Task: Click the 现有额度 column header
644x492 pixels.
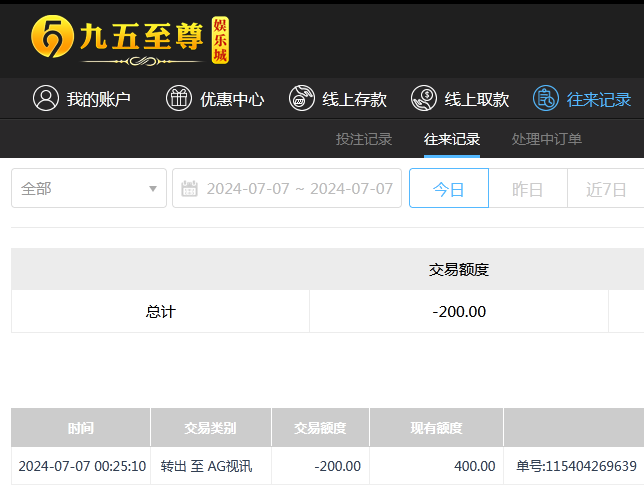Action: point(436,428)
